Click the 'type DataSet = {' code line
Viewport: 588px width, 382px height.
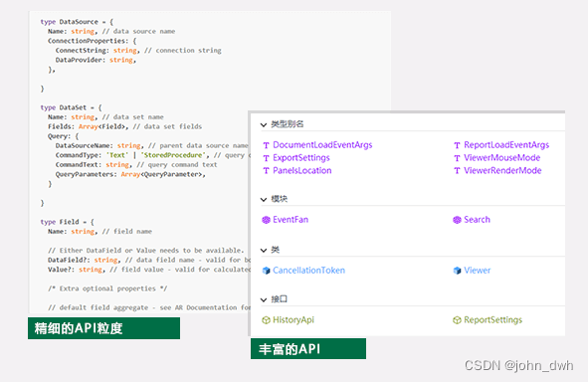pos(72,107)
